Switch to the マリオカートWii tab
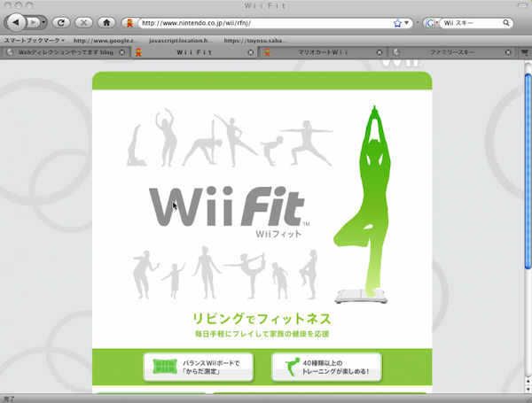 click(x=323, y=52)
